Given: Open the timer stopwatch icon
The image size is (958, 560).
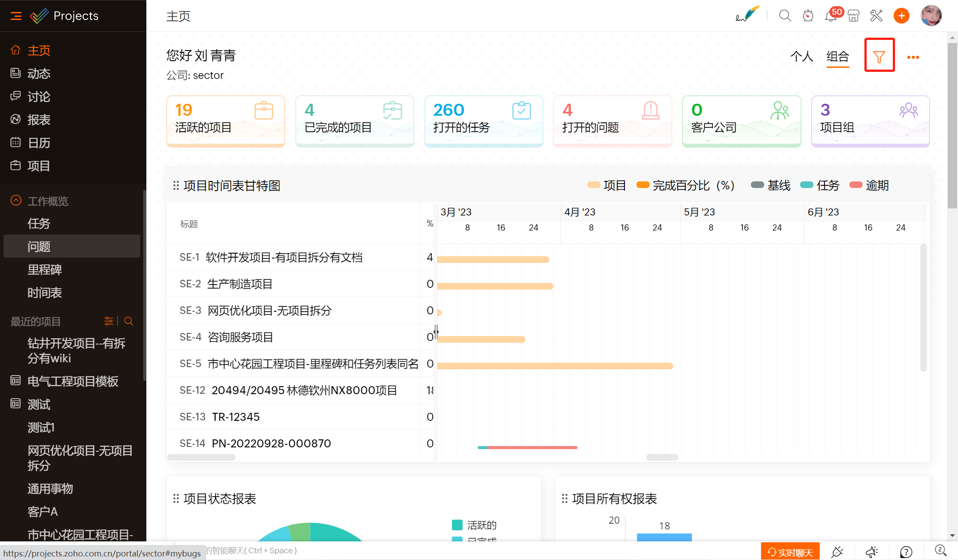Looking at the screenshot, I should (808, 16).
